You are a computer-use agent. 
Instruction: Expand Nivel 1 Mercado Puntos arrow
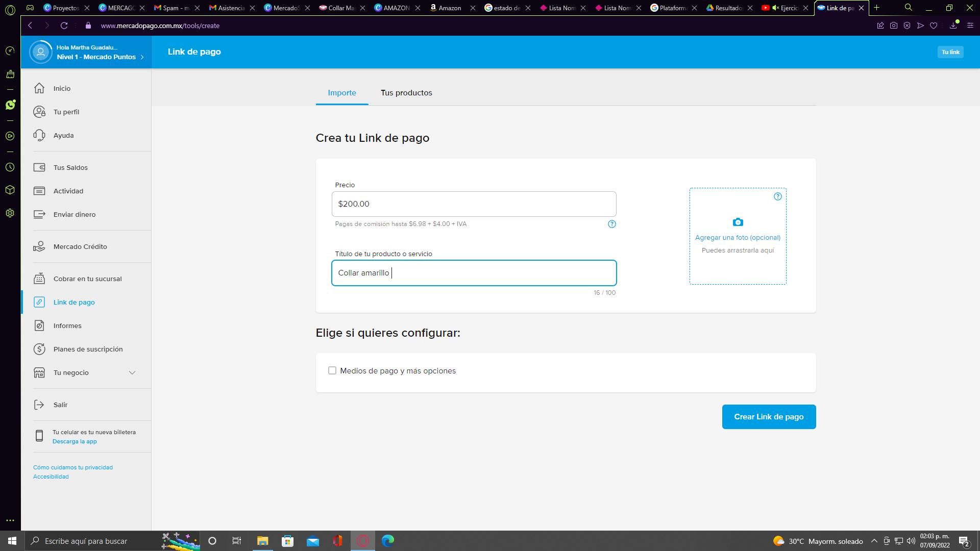click(x=142, y=57)
